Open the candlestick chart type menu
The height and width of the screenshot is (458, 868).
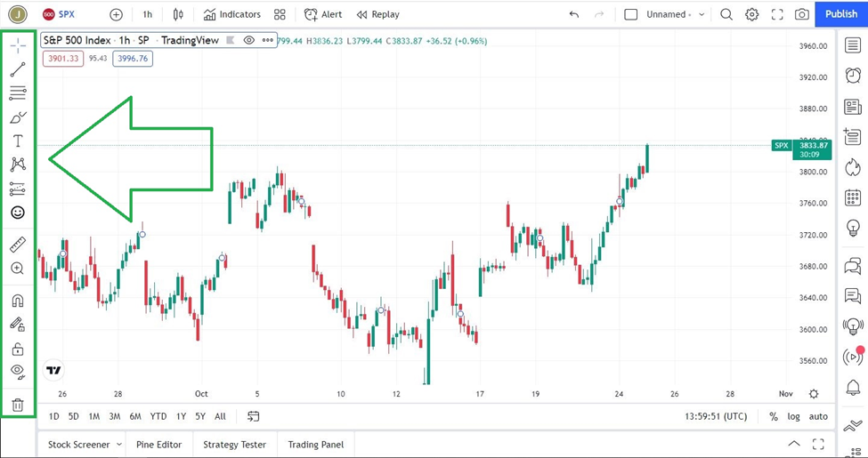178,14
